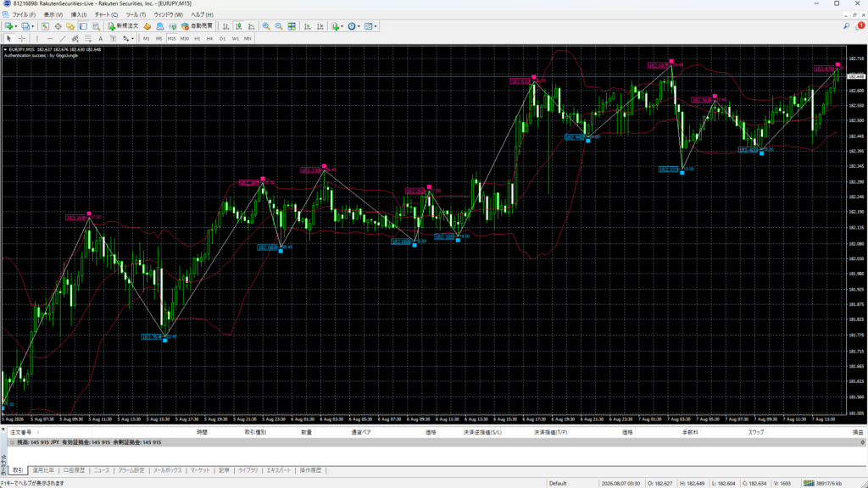Select the crosshair cursor tool

(x=21, y=39)
